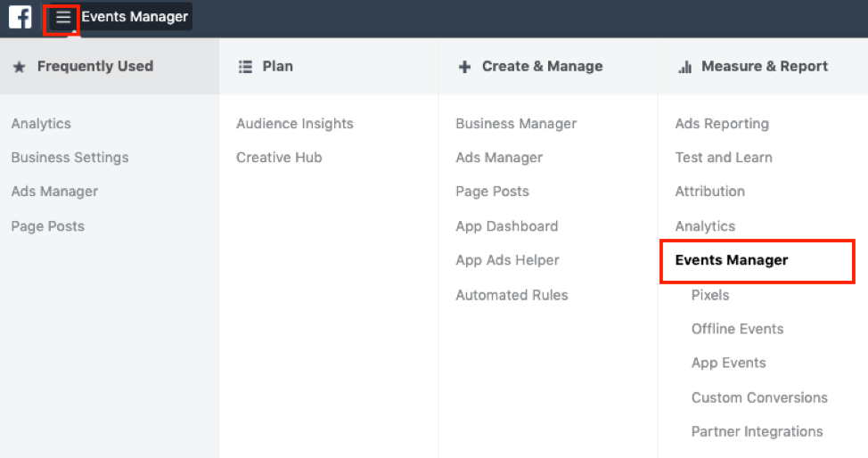Click the Create & Manage plus icon
Viewport: 868px width, 458px height.
tap(464, 67)
